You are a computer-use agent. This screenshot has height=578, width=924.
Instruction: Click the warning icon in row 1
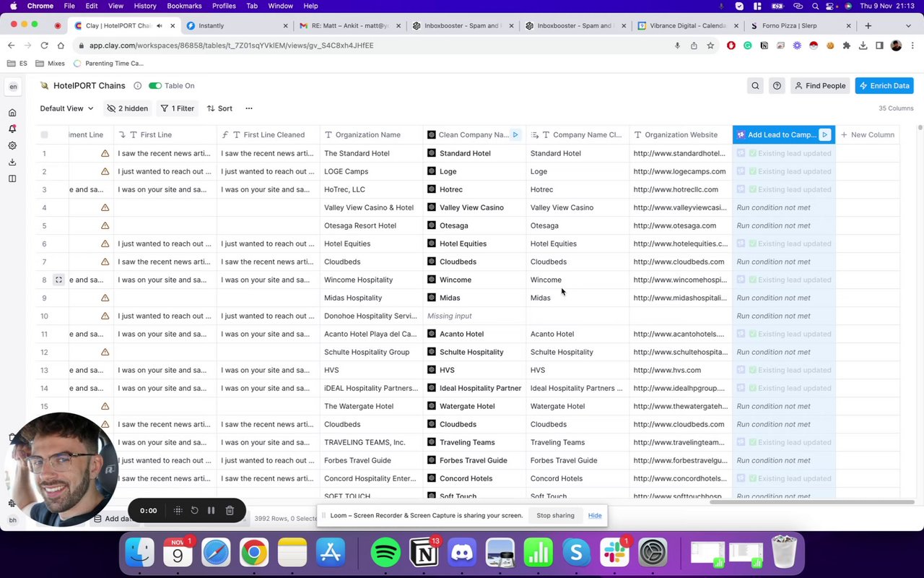[x=105, y=153]
